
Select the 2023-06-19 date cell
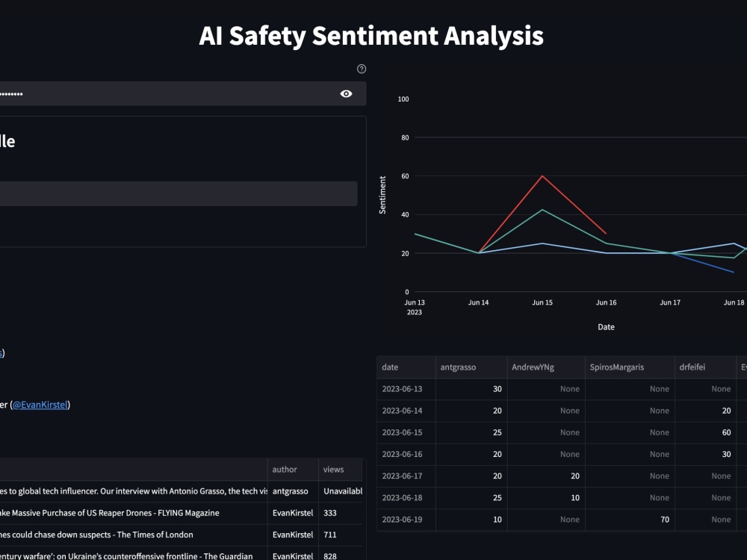click(406, 520)
